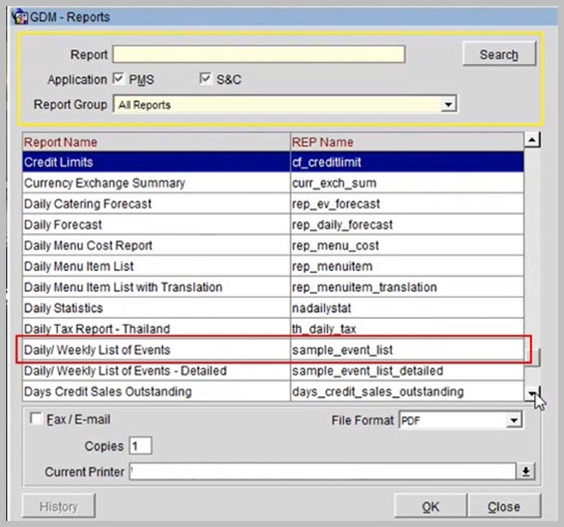Viewport: 564px width, 527px height.
Task: Click the scroll up arrow of report list
Action: click(x=532, y=140)
